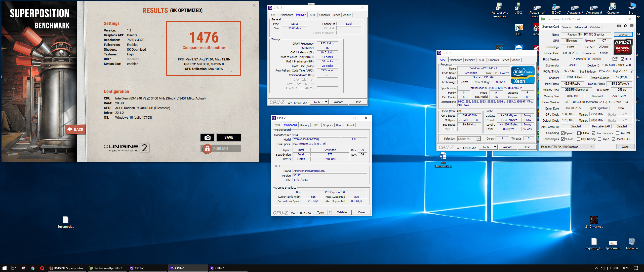This screenshot has width=644, height=272.
Task: Open the Socket #1 selection dropdown
Action: (x=469, y=139)
